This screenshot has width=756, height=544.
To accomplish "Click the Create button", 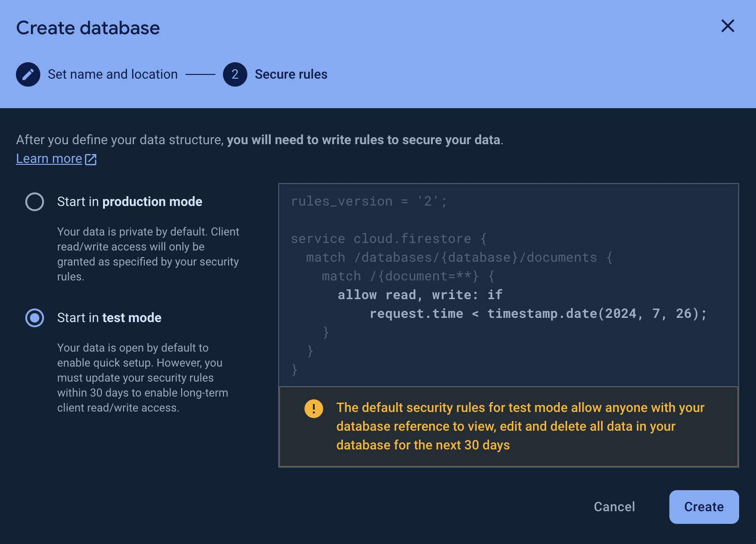I will click(x=704, y=507).
